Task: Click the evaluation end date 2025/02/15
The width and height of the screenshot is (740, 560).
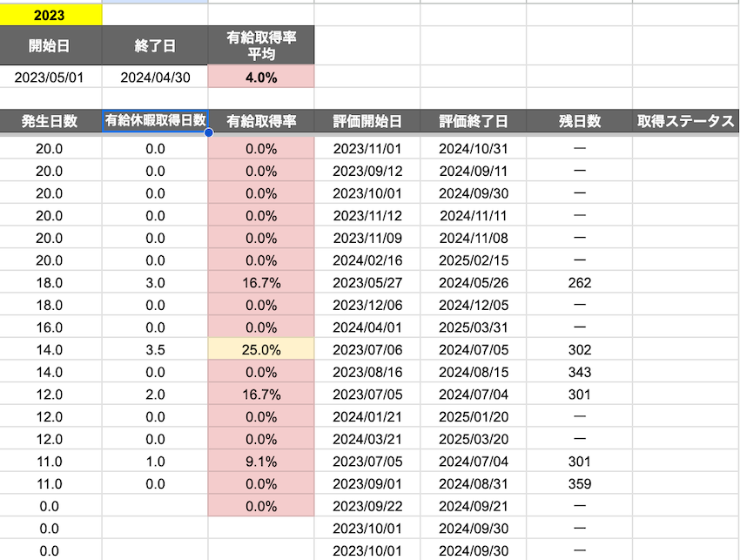Action: coord(474,260)
